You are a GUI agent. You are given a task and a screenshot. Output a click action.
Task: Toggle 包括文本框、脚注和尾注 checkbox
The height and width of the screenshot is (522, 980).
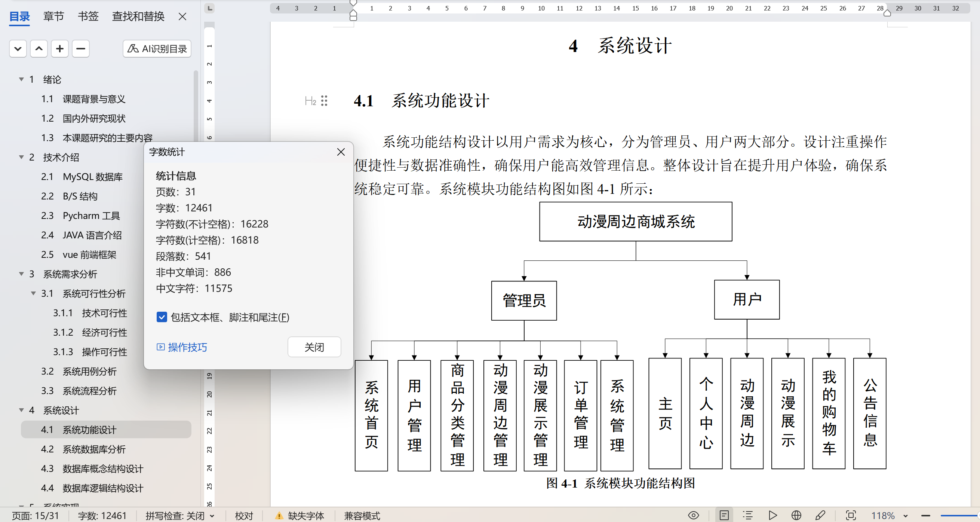(x=162, y=317)
